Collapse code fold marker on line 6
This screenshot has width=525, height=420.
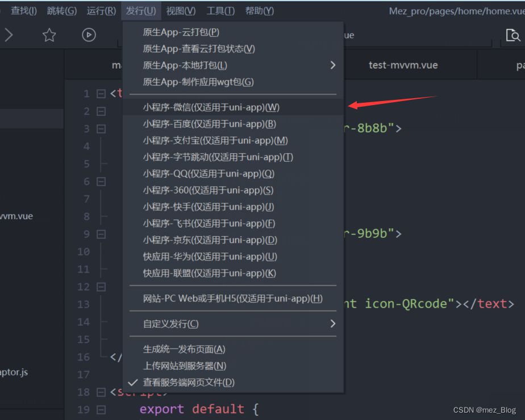click(x=101, y=182)
